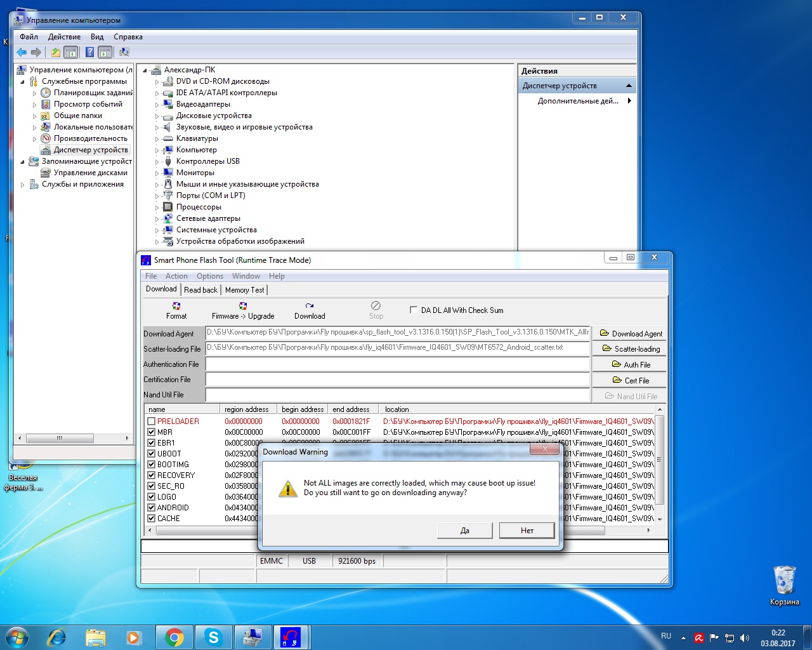812x650 pixels.
Task: Click the Scatter-loading file button
Action: (x=630, y=349)
